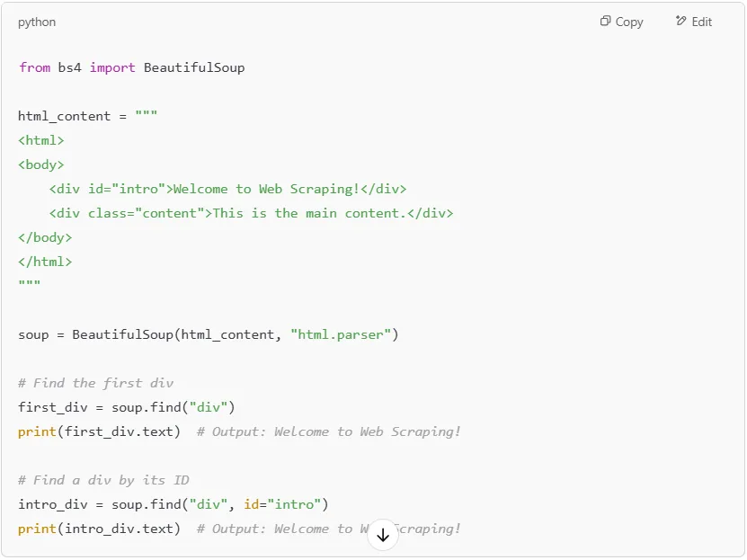Select the opening <html> tag line
This screenshot has width=747, height=560.
[x=41, y=140]
